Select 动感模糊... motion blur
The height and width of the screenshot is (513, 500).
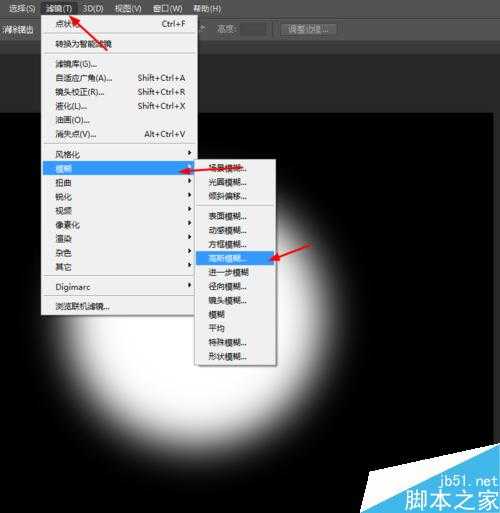pyautogui.click(x=235, y=230)
